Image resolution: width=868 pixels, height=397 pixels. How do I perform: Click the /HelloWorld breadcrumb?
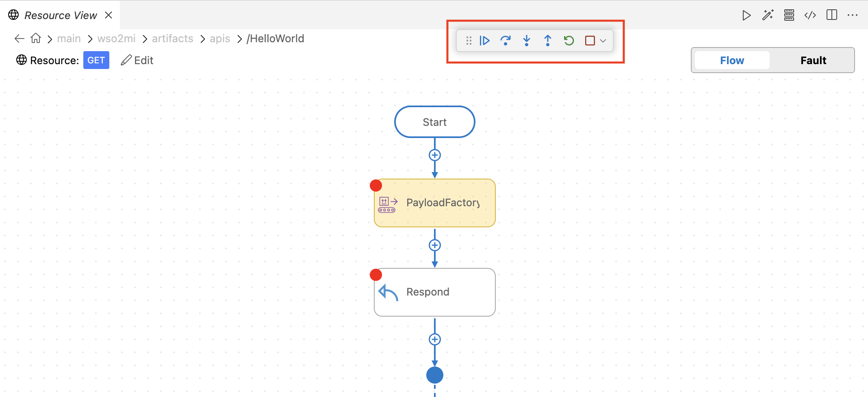(x=275, y=39)
